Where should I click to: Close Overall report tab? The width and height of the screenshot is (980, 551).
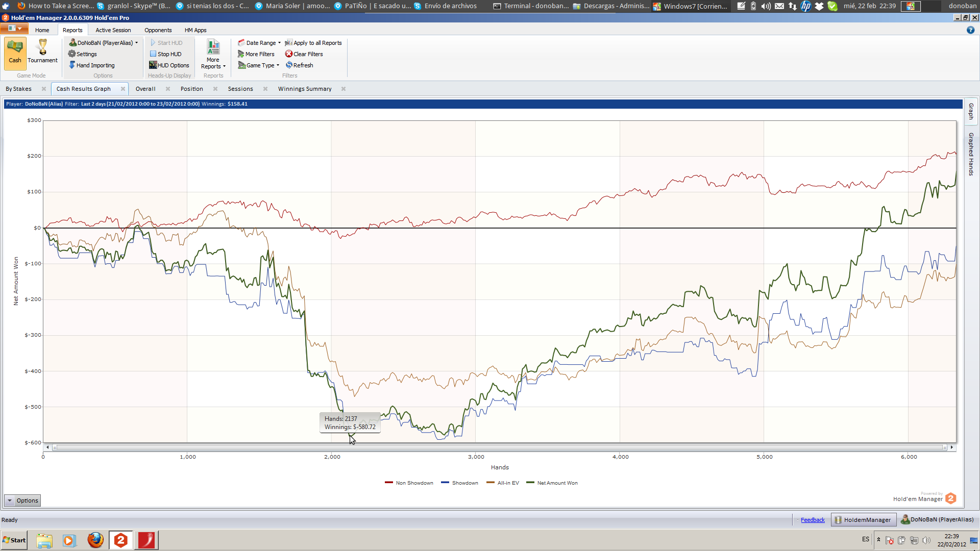pos(168,89)
